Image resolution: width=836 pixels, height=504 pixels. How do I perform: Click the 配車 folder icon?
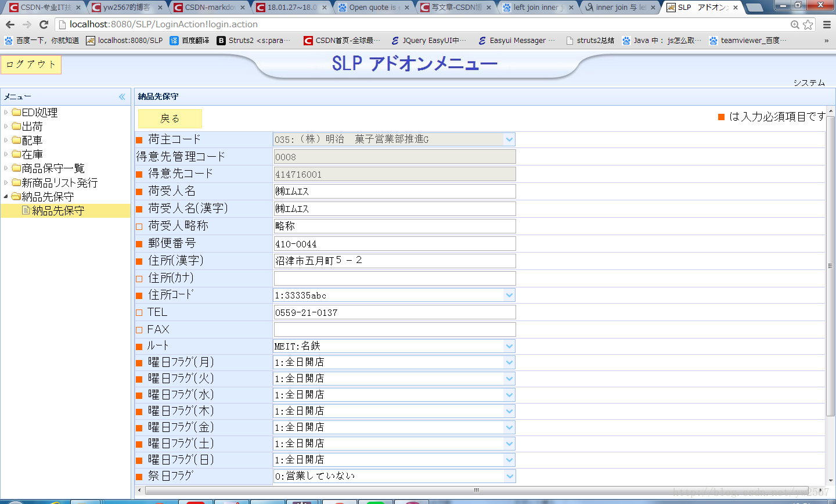click(x=16, y=140)
